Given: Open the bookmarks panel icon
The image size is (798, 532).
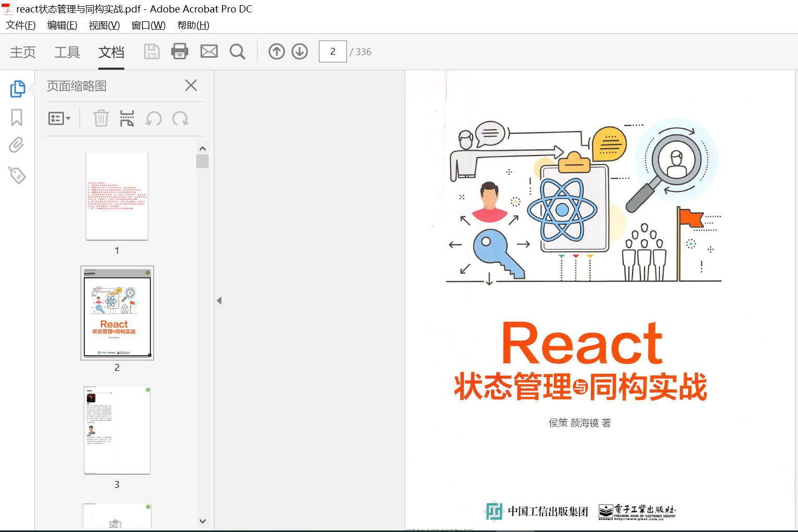Looking at the screenshot, I should [17, 118].
